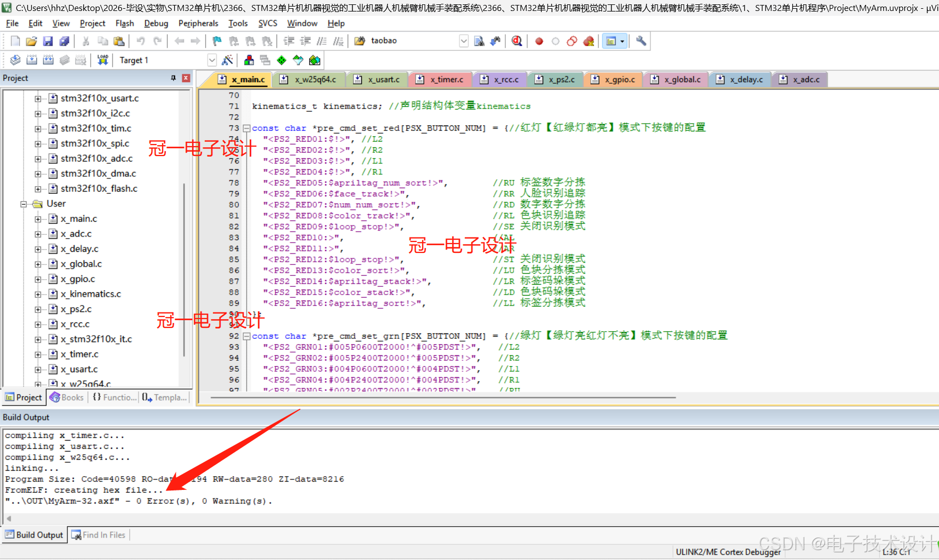Screen dimensions: 939x560
Task: Switch to the x_usart.c editor tab
Action: (x=377, y=80)
